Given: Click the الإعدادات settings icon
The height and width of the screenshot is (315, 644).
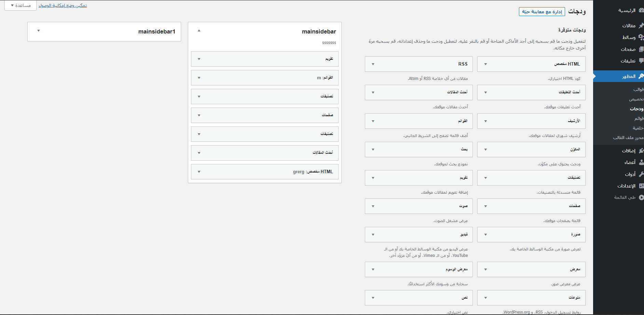Looking at the screenshot, I should tap(641, 186).
